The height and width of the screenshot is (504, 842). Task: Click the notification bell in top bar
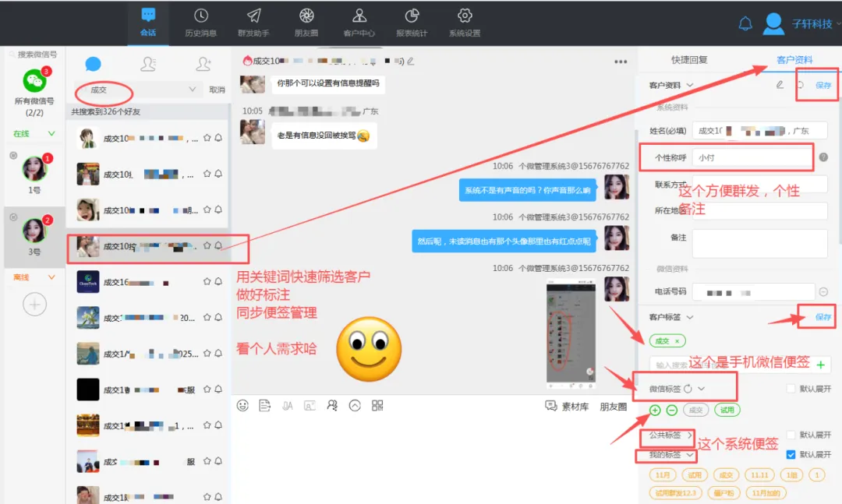pyautogui.click(x=745, y=23)
